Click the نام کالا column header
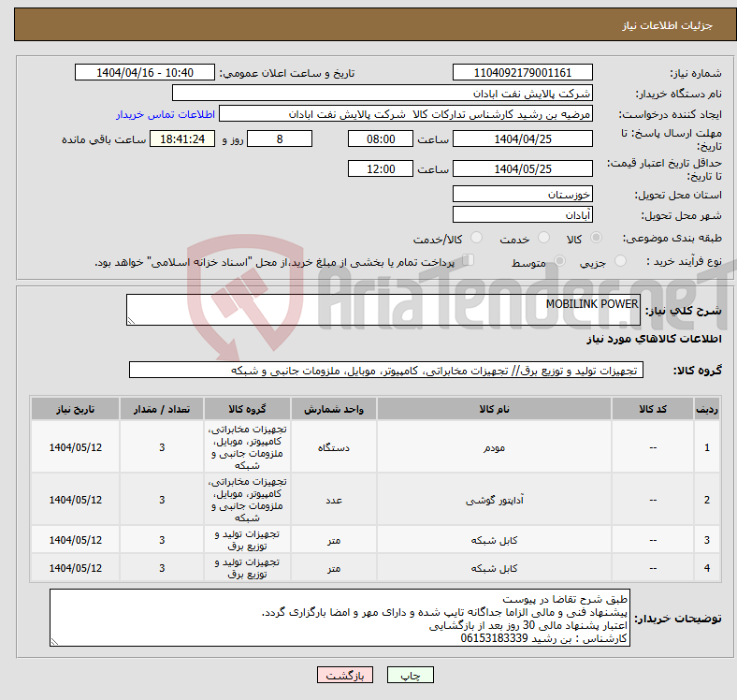Screen dimensions: 737x700 click(x=494, y=409)
